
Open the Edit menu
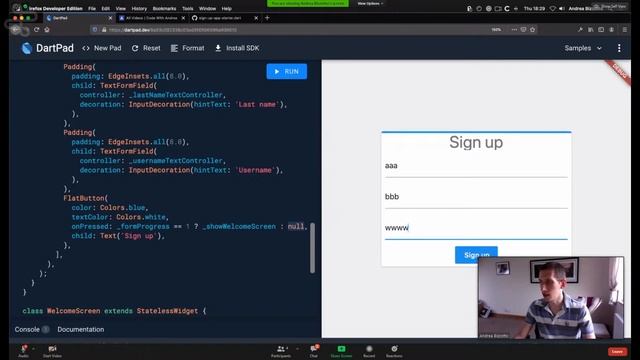[106, 8]
